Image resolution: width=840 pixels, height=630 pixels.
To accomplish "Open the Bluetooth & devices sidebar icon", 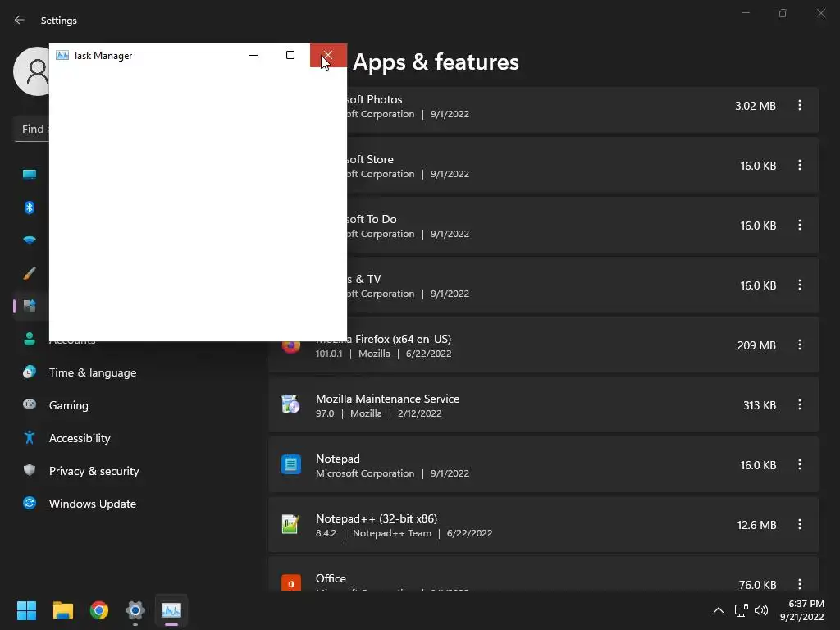I will pyautogui.click(x=30, y=208).
